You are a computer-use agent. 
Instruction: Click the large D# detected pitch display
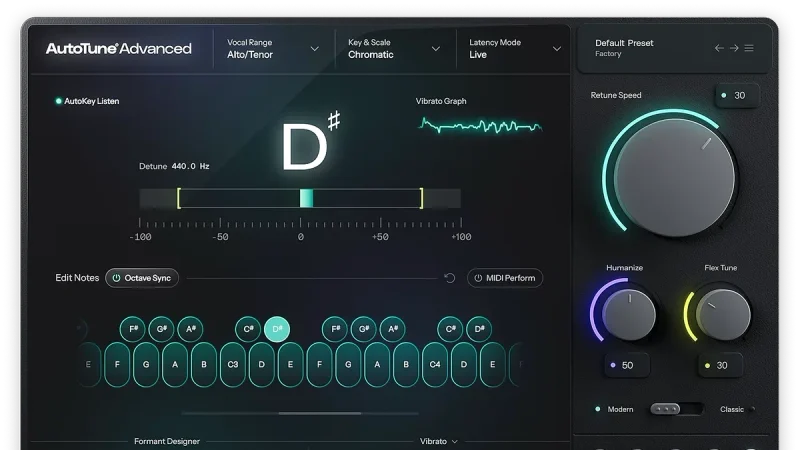(310, 142)
